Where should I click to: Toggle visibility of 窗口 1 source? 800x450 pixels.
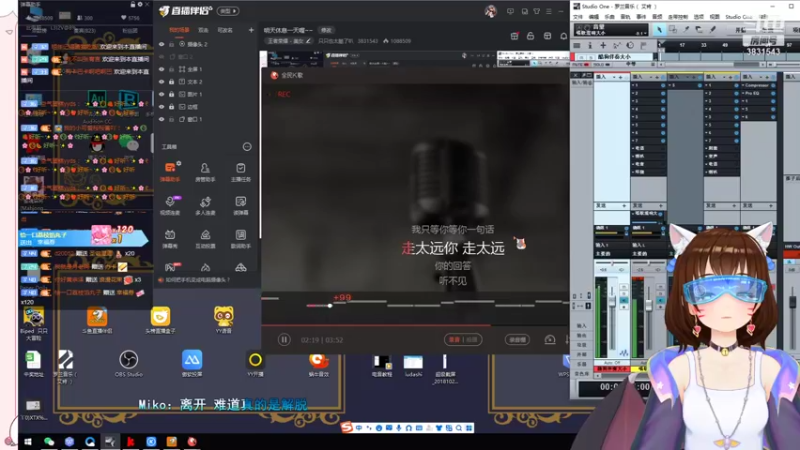point(162,119)
